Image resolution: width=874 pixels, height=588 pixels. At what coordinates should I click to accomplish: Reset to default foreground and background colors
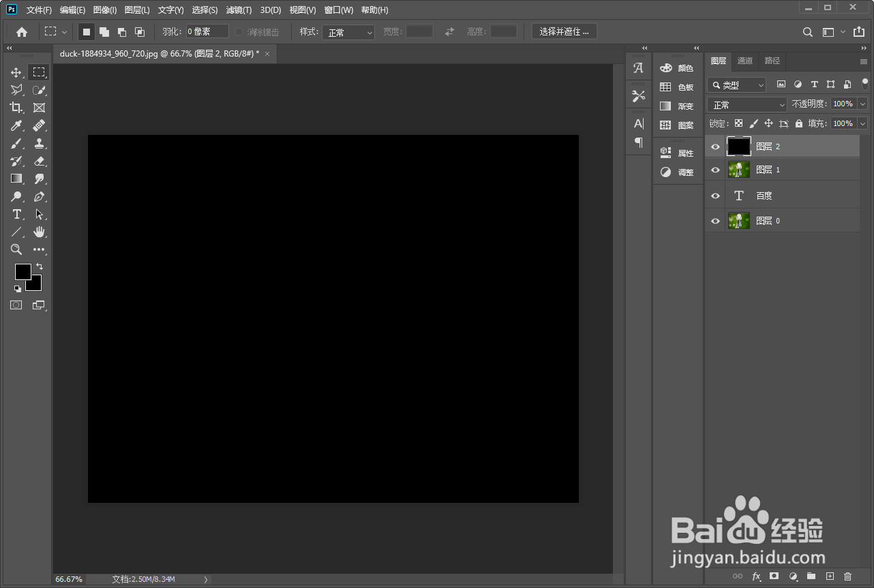point(18,288)
